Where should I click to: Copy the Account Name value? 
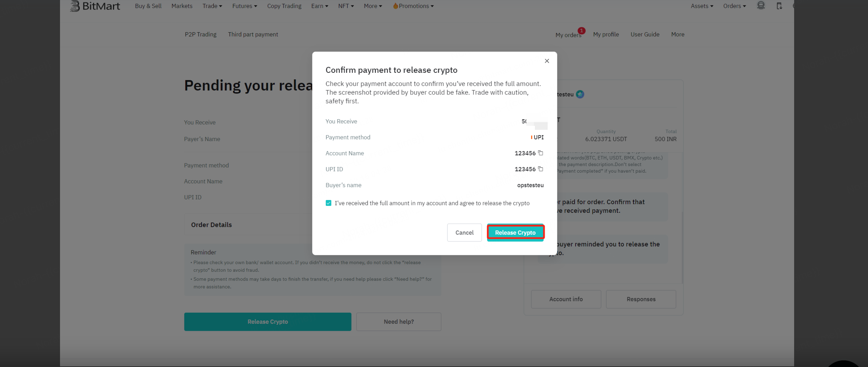coord(540,153)
